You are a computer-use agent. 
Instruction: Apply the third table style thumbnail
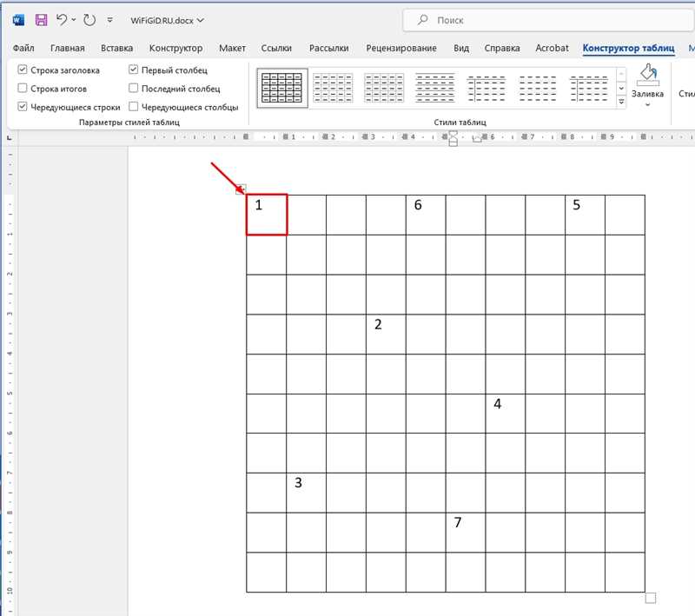[x=384, y=88]
